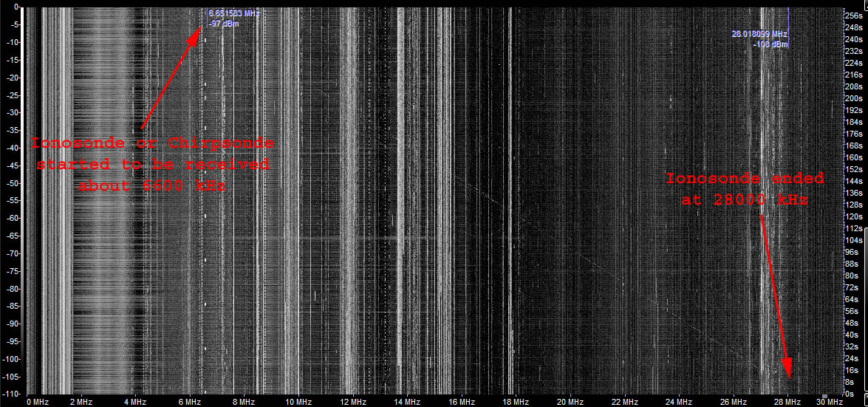Viewport: 868px width, 407px height.
Task: Select the -60 level scale label
Action: pos(13,218)
